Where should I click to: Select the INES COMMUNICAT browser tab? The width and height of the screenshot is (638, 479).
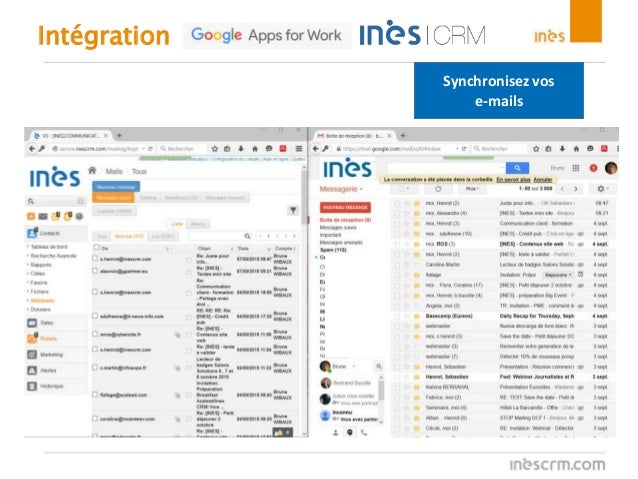click(70, 136)
